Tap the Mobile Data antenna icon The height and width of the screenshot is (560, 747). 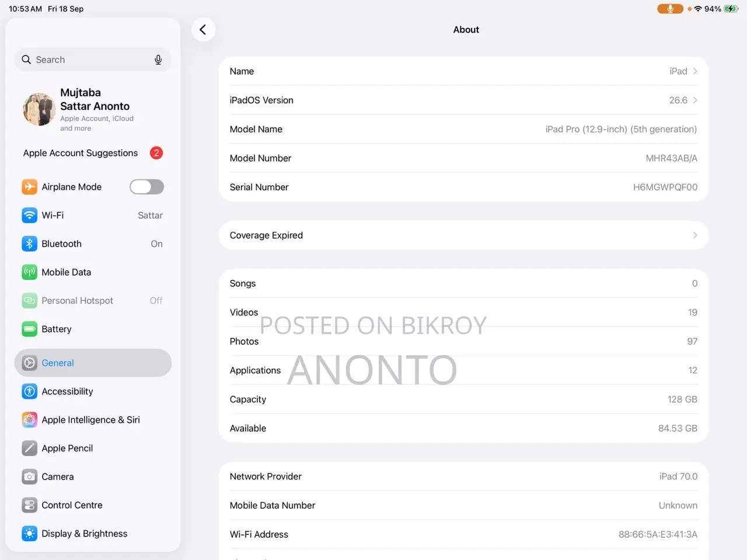pyautogui.click(x=29, y=272)
